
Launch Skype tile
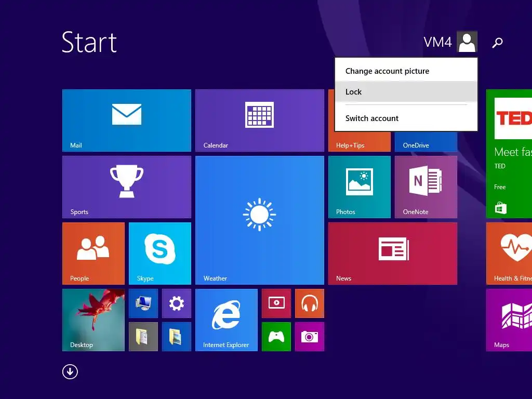(x=160, y=254)
